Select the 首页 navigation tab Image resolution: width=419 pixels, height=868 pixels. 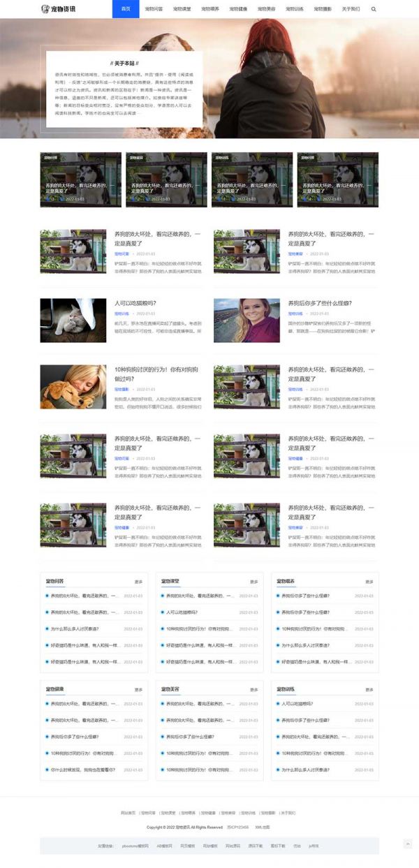(x=126, y=9)
